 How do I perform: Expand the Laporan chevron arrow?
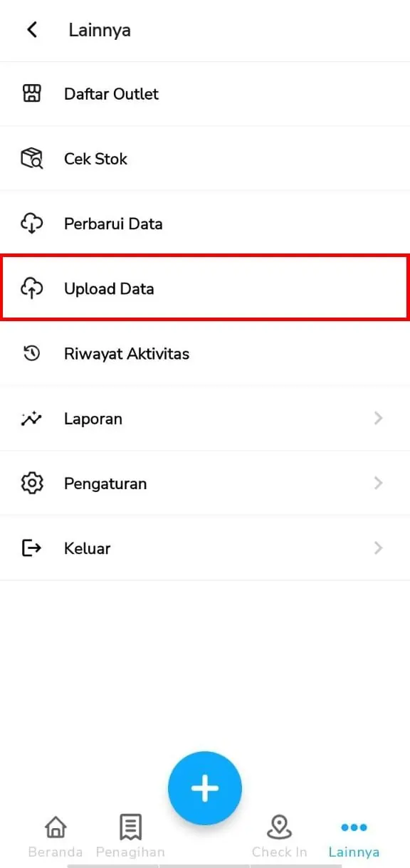click(378, 418)
